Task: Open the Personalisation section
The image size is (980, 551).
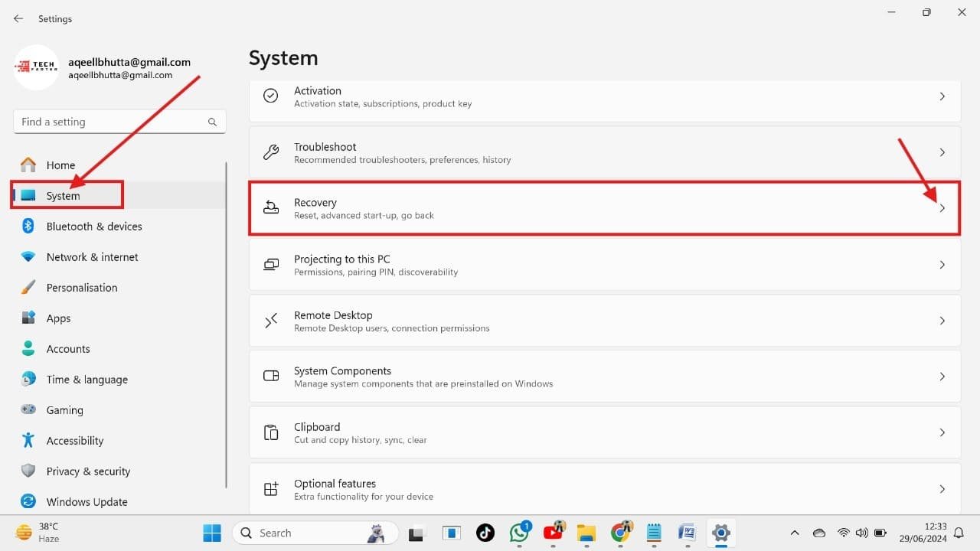Action: click(x=82, y=287)
